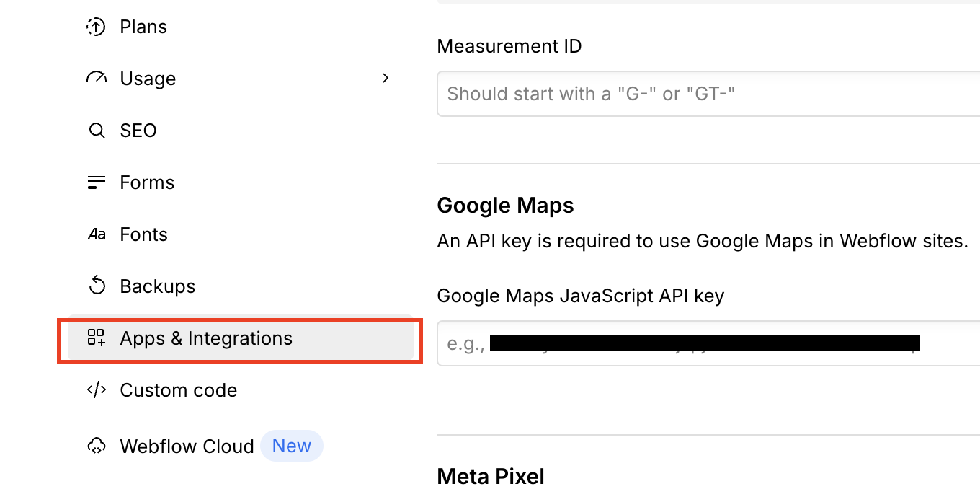Click the Webflow Cloud icon
The image size is (980, 502).
(96, 446)
